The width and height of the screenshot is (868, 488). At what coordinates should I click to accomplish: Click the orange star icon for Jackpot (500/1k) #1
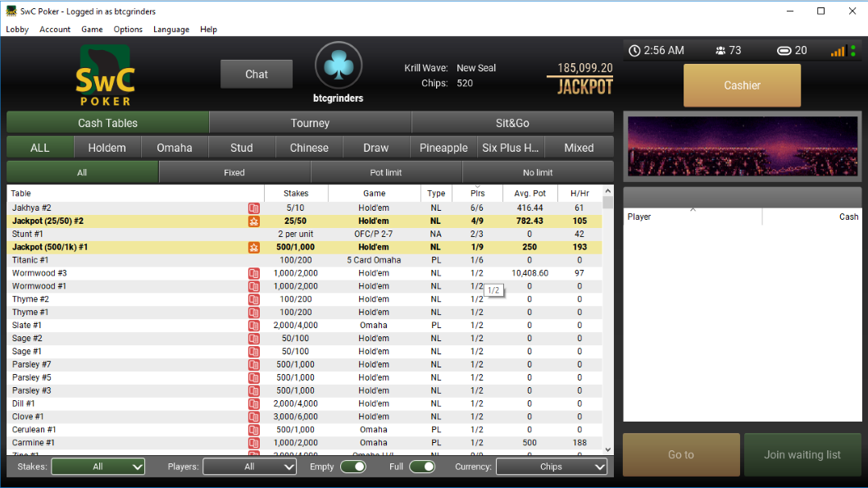253,248
